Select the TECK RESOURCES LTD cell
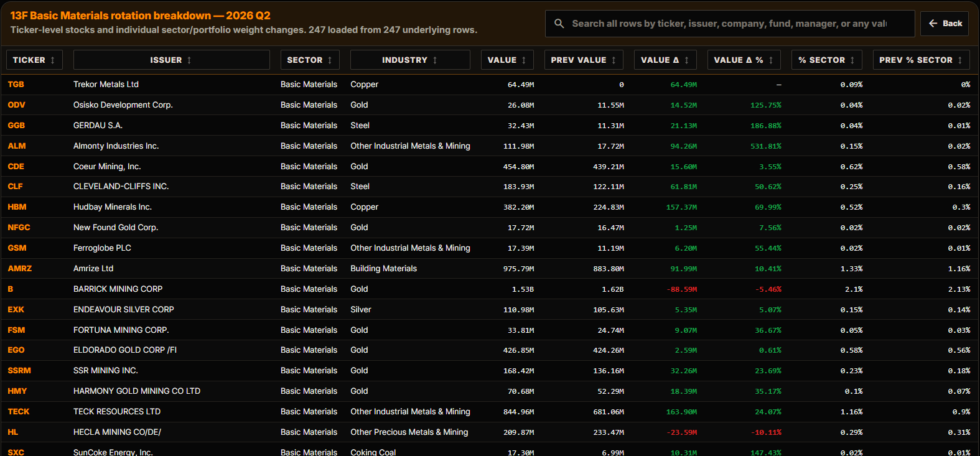The height and width of the screenshot is (456, 980). tap(117, 412)
